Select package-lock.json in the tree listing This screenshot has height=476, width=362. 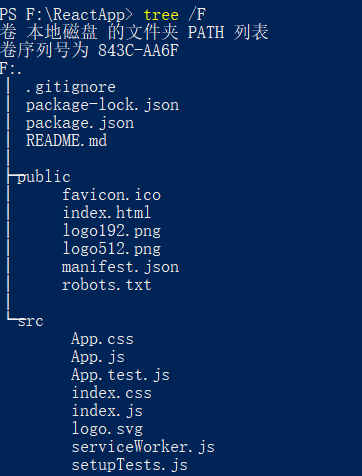click(102, 105)
